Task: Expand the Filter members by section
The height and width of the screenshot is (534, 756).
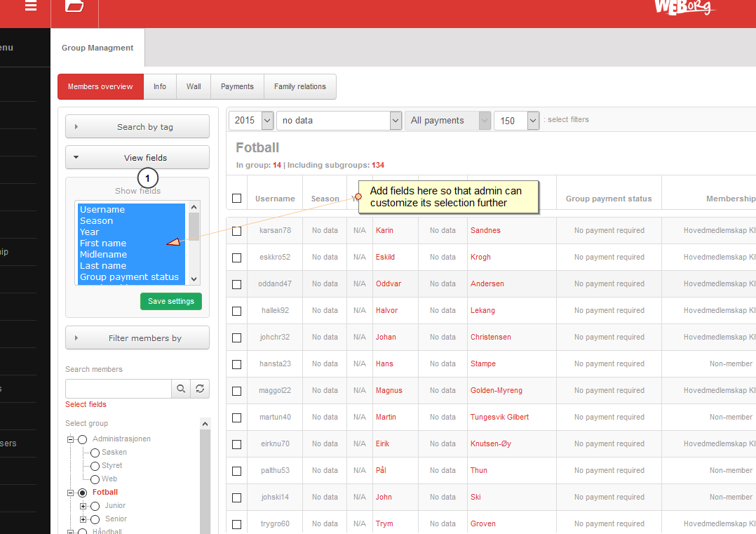Action: pos(137,338)
